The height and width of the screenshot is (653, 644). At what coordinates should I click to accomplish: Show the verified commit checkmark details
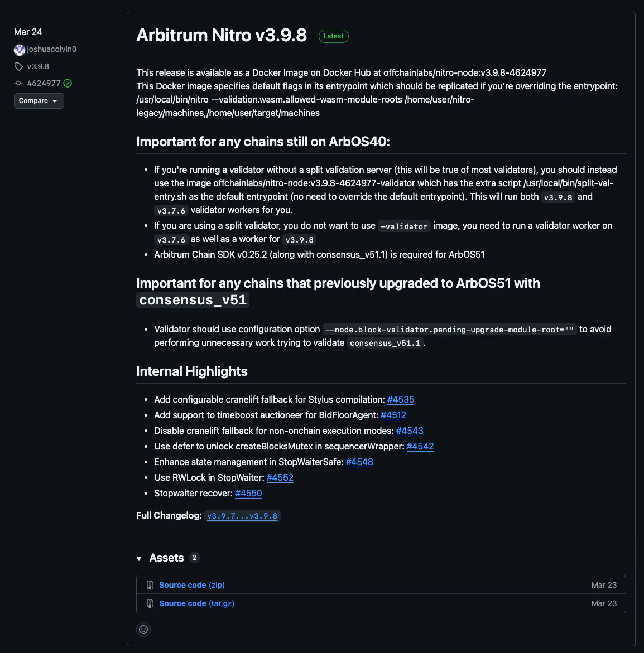[x=68, y=83]
